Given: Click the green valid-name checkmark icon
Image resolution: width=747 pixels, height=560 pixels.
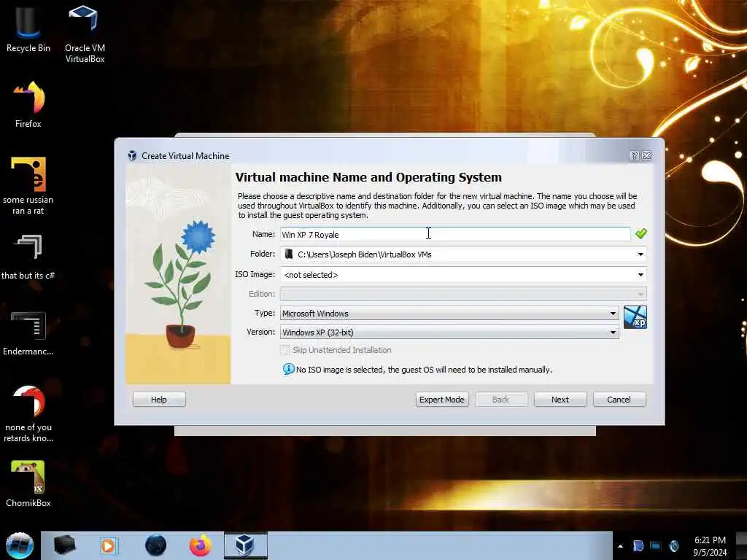Looking at the screenshot, I should click(x=640, y=233).
